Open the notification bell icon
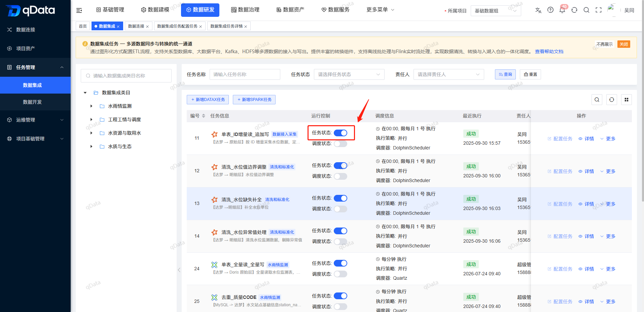The image size is (644, 312). click(562, 10)
